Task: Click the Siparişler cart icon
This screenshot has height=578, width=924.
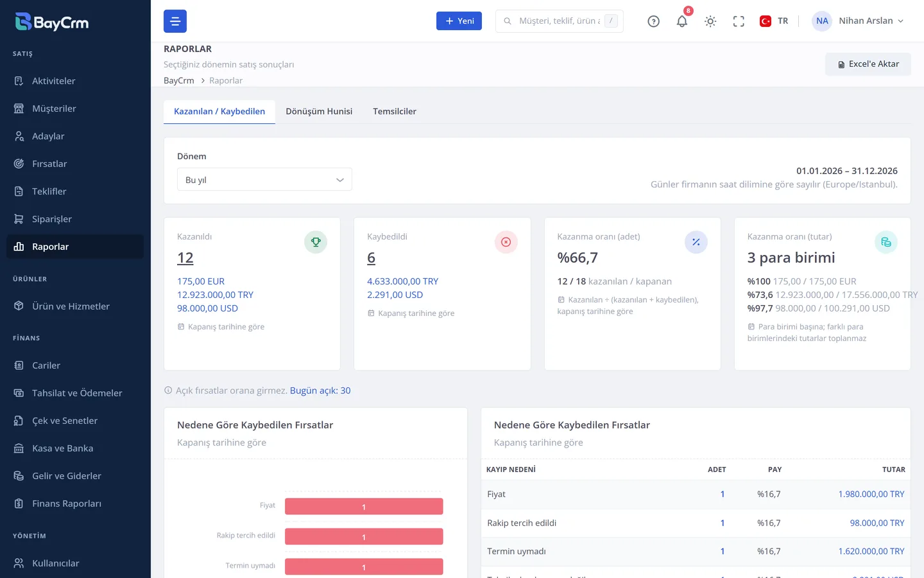Action: coord(19,219)
